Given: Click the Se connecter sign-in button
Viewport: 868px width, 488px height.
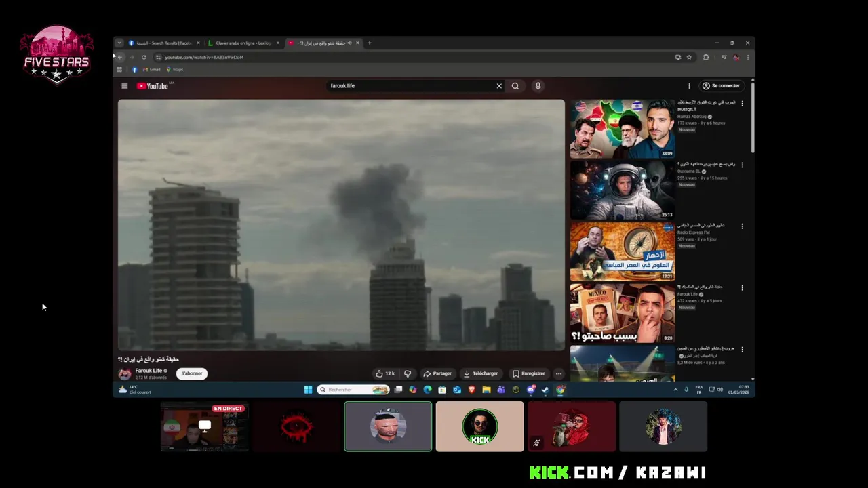Looking at the screenshot, I should tap(721, 86).
